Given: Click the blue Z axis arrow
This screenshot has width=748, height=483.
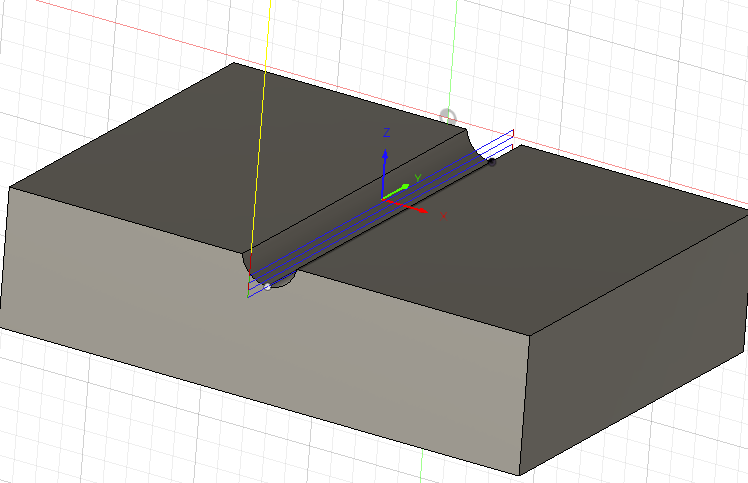Looking at the screenshot, I should click(384, 172).
